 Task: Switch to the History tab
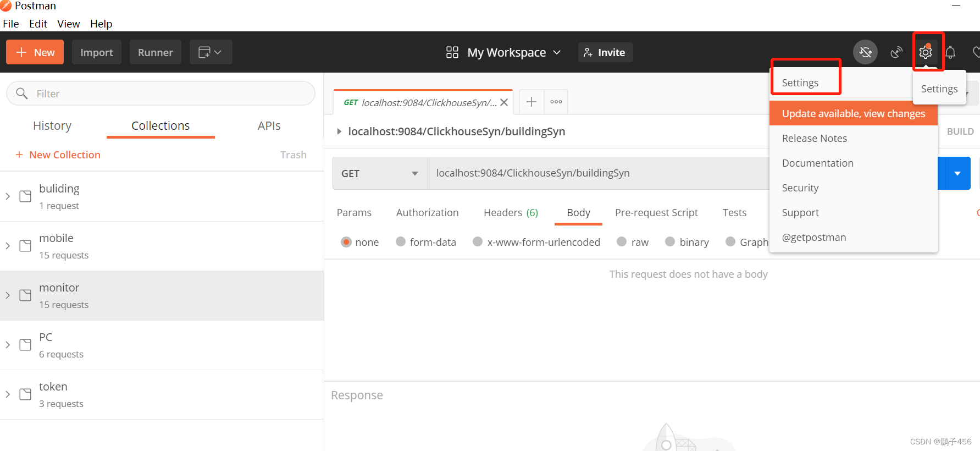tap(52, 125)
